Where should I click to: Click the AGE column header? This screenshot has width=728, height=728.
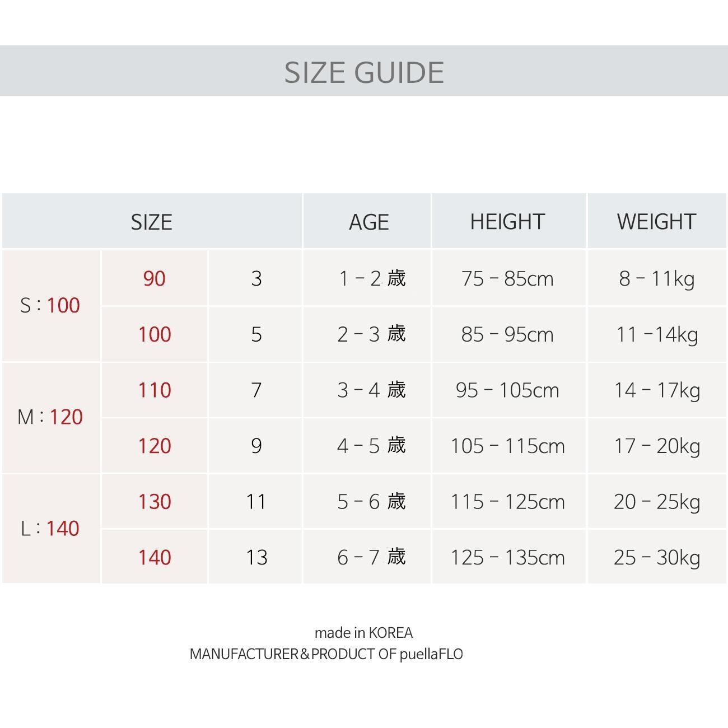point(368,222)
